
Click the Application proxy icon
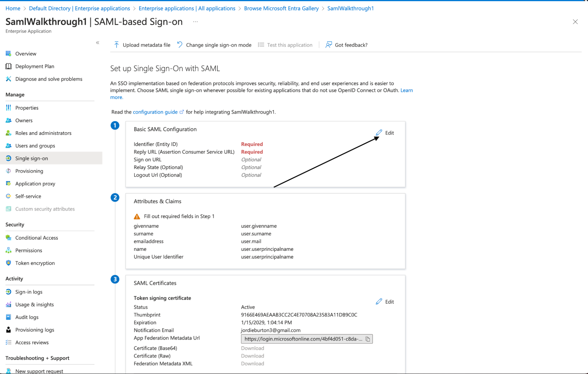pos(8,183)
